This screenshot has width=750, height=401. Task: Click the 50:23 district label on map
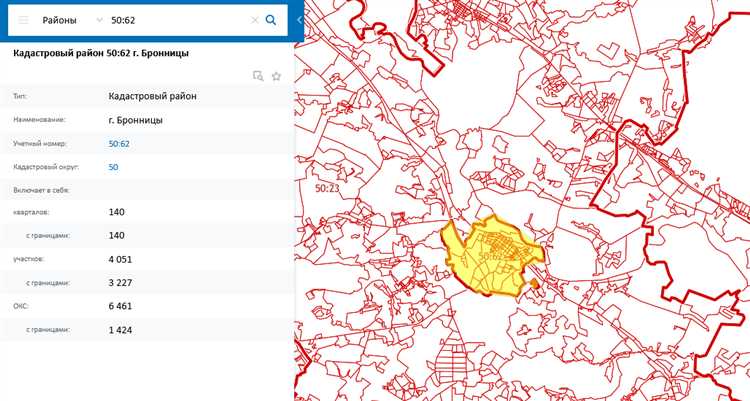click(x=327, y=187)
